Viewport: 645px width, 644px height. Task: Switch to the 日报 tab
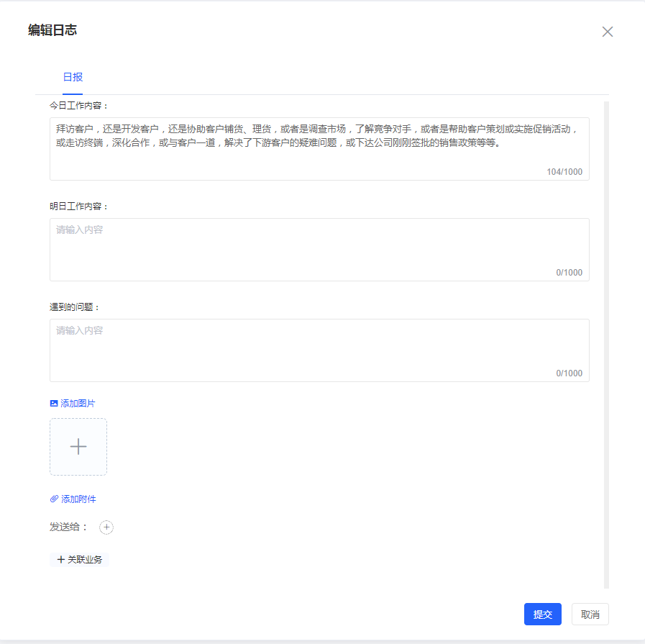tap(73, 77)
